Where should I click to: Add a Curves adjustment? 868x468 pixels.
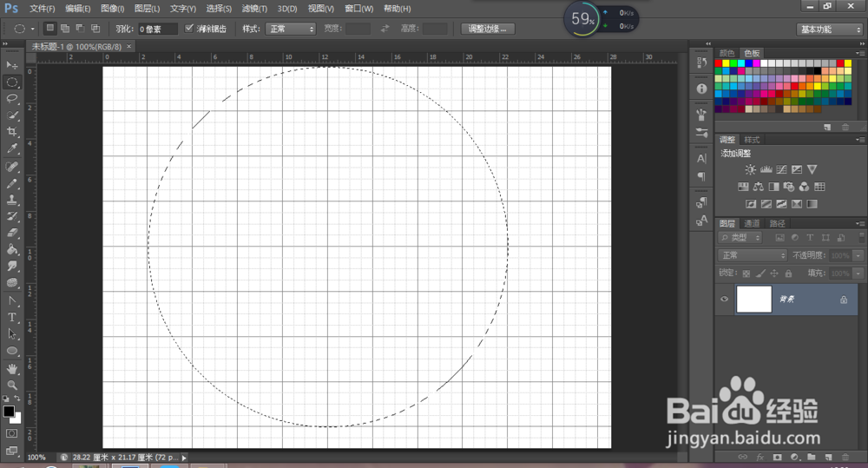tap(782, 169)
